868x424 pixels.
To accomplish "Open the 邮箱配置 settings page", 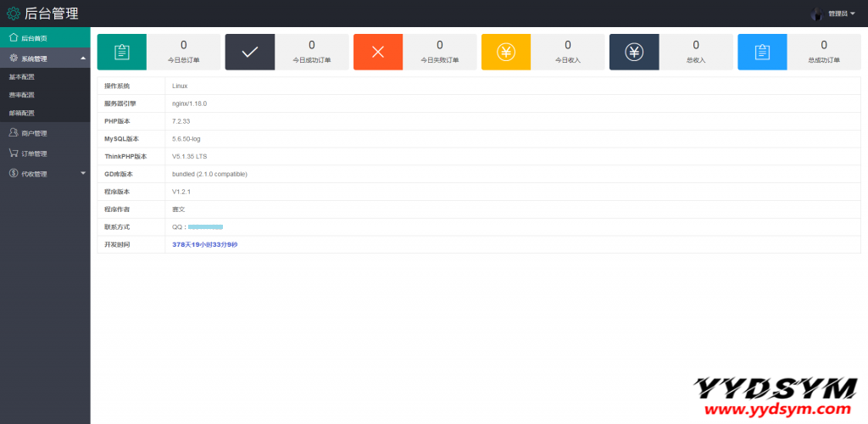I will pos(22,113).
